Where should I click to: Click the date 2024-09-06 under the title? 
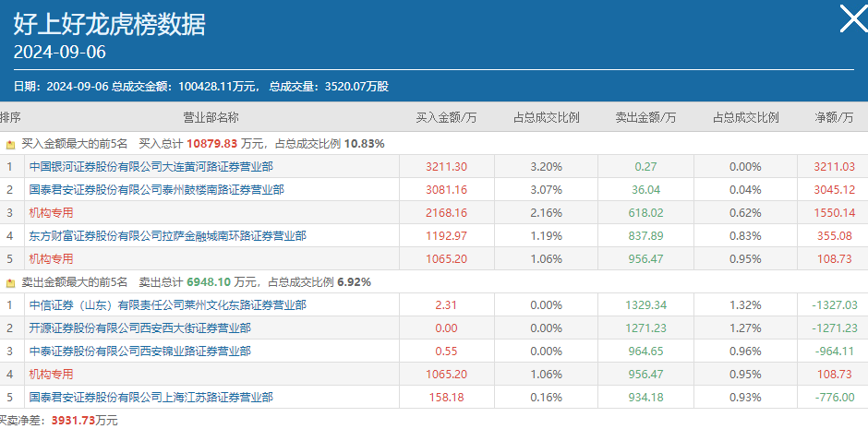coord(60,52)
